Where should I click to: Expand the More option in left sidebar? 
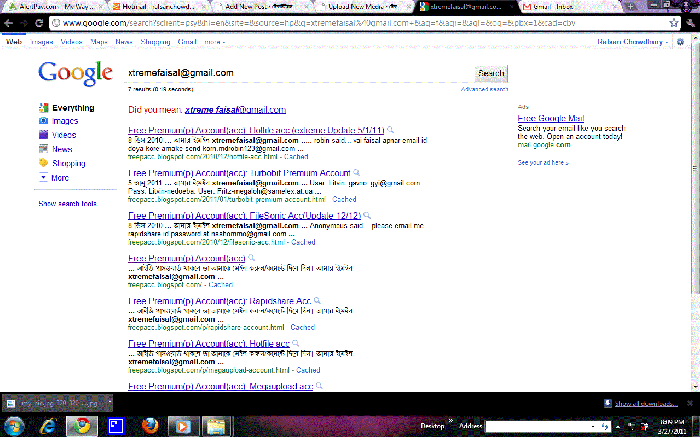[60, 178]
